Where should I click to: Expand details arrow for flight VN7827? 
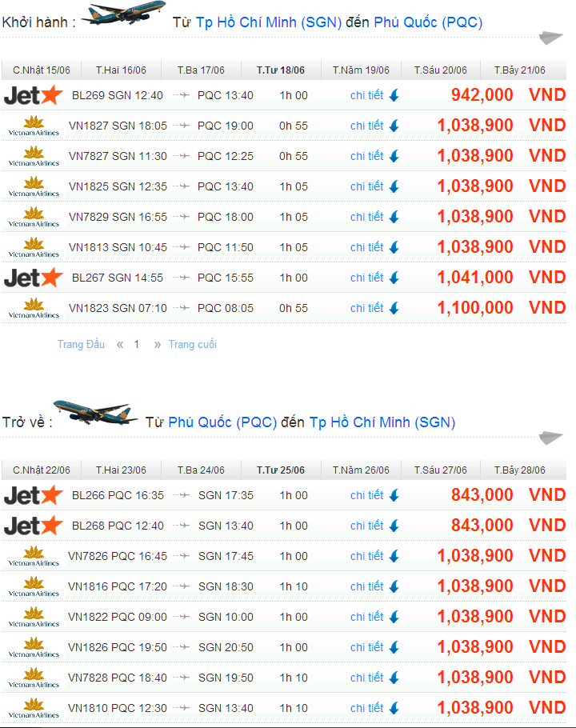(394, 157)
